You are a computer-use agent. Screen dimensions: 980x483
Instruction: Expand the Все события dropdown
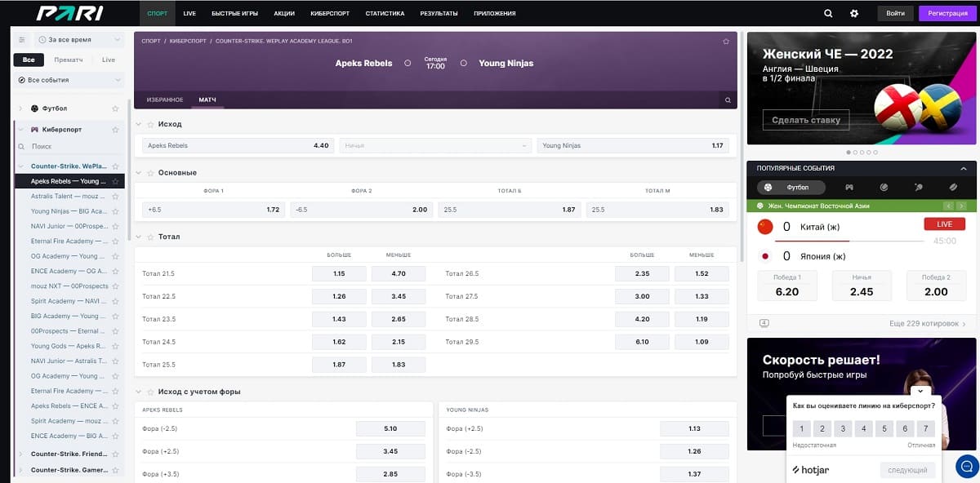[69, 80]
